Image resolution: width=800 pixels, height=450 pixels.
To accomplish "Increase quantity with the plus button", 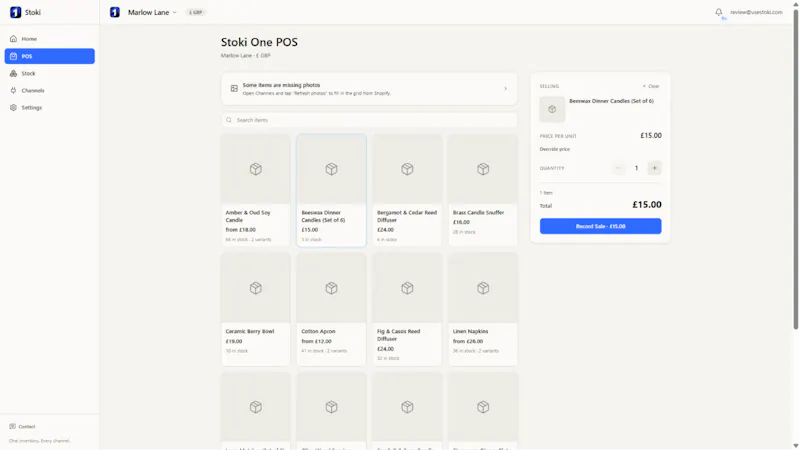I will click(655, 168).
